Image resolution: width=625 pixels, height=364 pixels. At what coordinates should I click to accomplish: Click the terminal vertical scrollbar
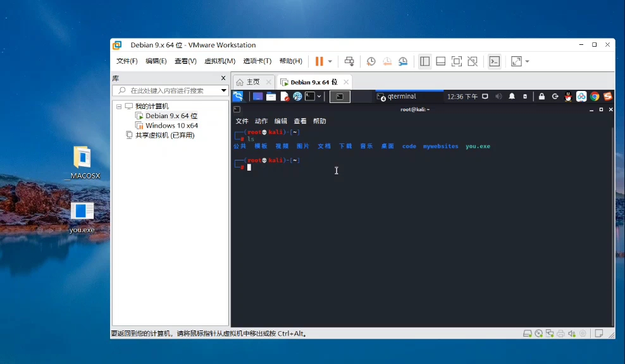tap(612, 226)
